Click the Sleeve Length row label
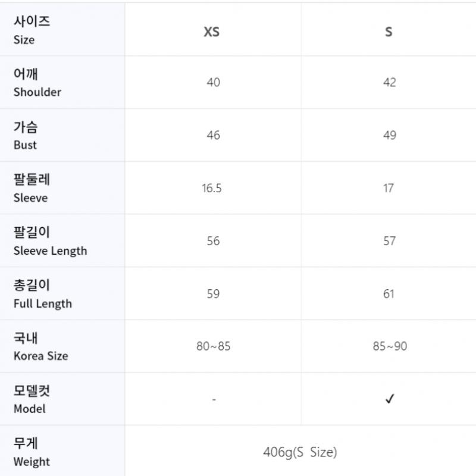The width and height of the screenshot is (476, 476). tap(50, 241)
